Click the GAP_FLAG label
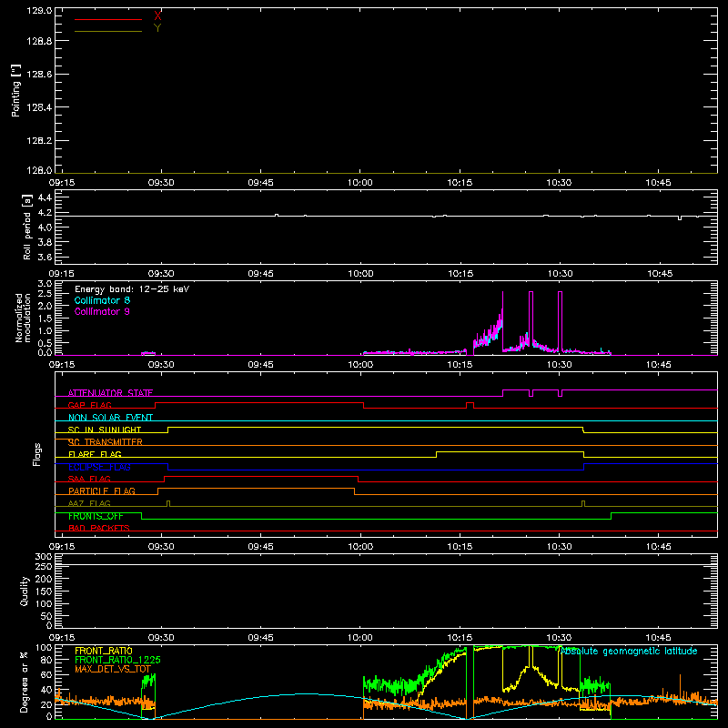Viewport: 728px width, 728px height. (89, 405)
